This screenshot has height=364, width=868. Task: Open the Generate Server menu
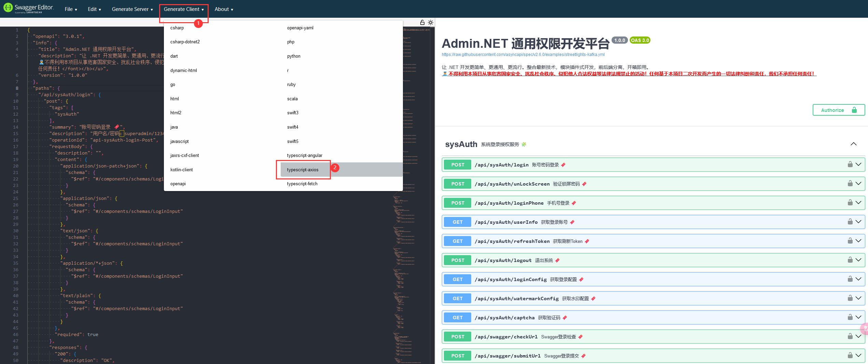coord(132,9)
